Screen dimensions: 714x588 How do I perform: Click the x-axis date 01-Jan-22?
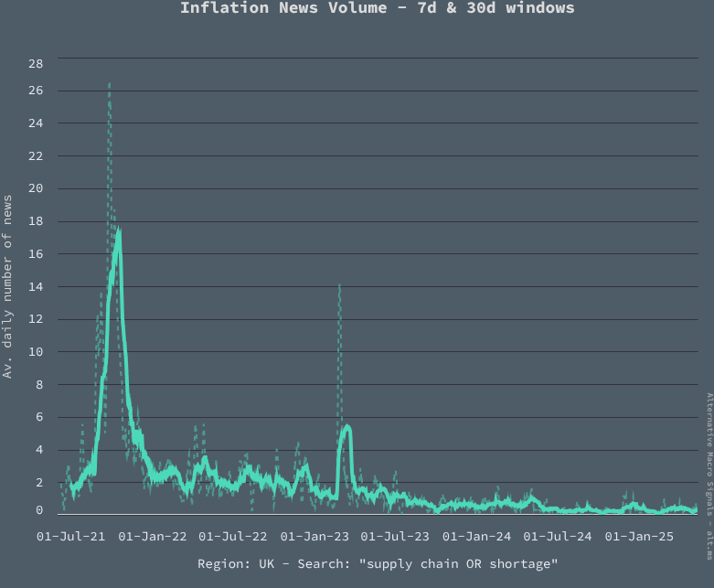pos(153,537)
